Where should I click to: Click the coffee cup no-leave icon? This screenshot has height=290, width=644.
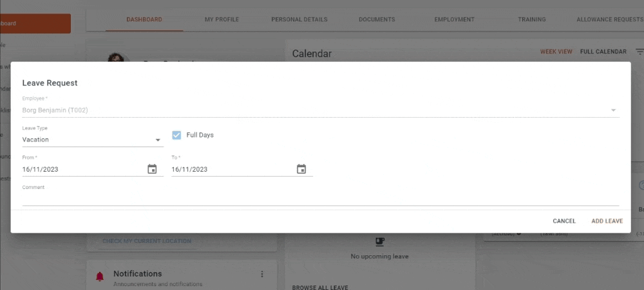(380, 242)
